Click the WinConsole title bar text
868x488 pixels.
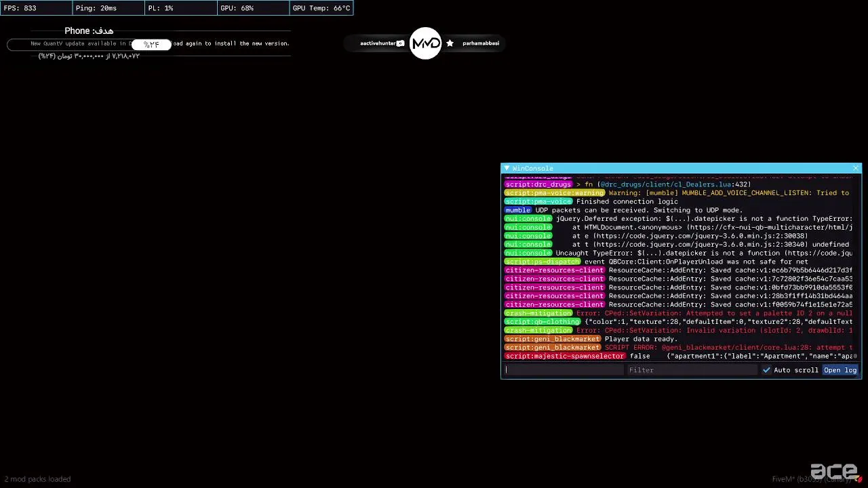point(532,168)
